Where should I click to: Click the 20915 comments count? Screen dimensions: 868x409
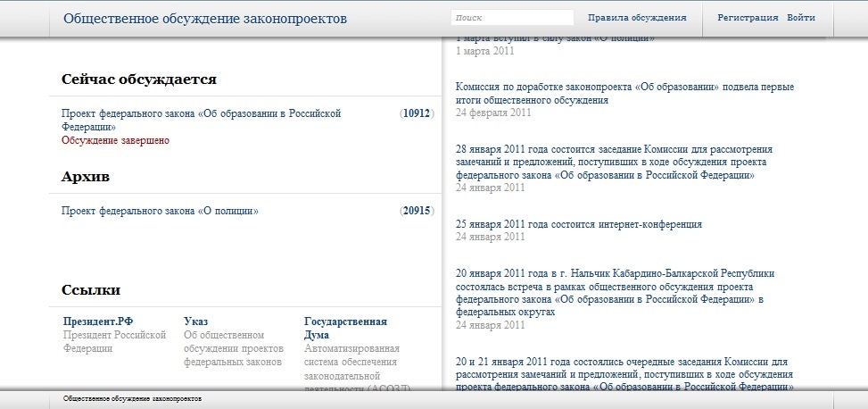click(x=416, y=211)
